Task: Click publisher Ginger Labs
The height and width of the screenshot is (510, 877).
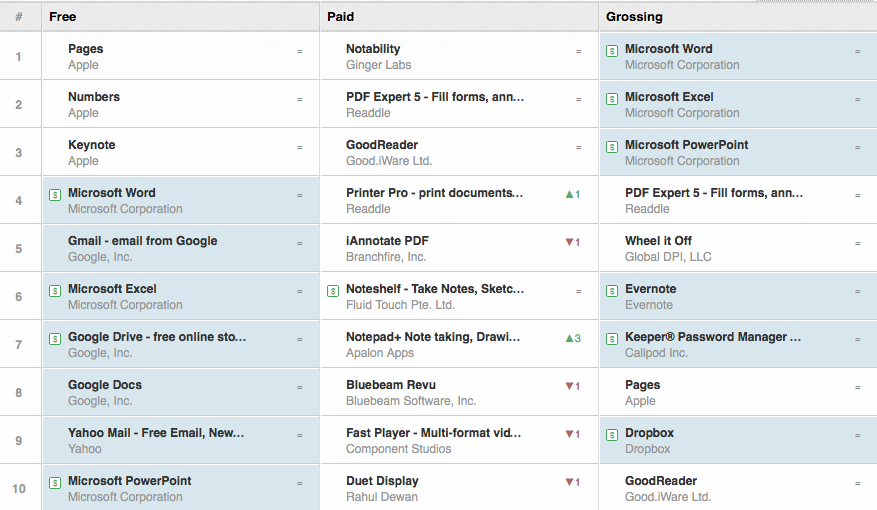Action: point(379,65)
